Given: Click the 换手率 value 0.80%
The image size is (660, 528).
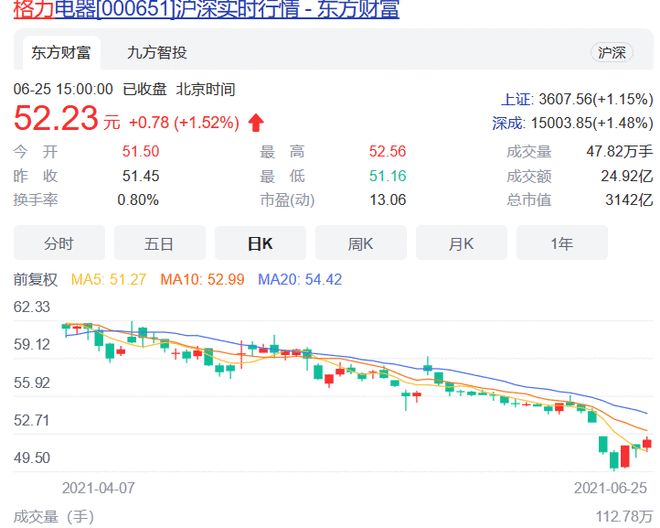Looking at the screenshot, I should click(138, 200).
